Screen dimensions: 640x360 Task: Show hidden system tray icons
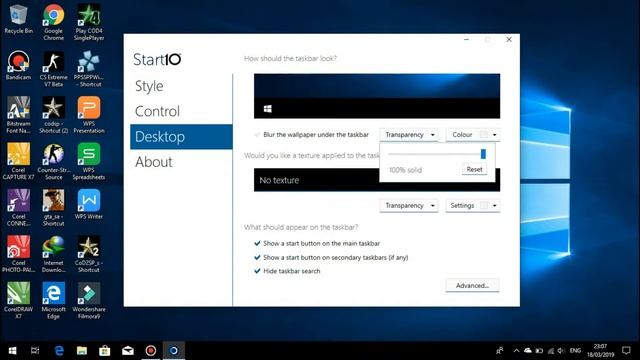pos(516,351)
